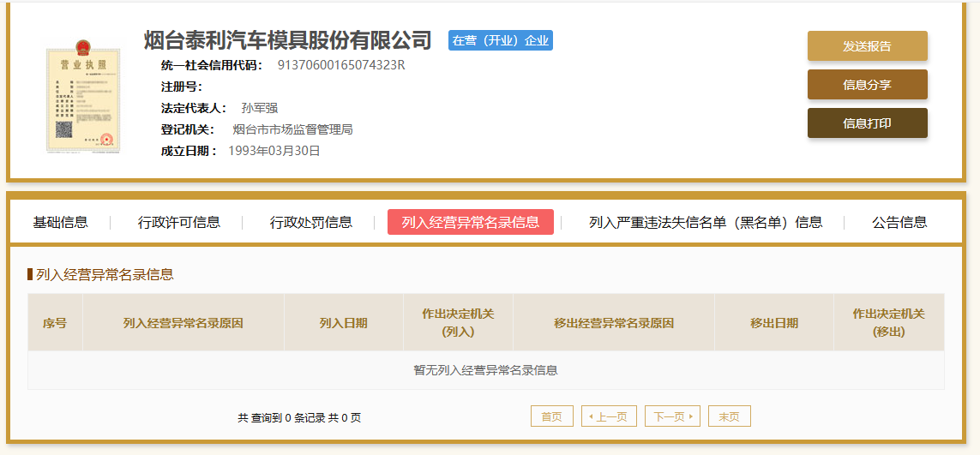Open the business license thumbnail image
The height and width of the screenshot is (455, 980).
[x=82, y=96]
